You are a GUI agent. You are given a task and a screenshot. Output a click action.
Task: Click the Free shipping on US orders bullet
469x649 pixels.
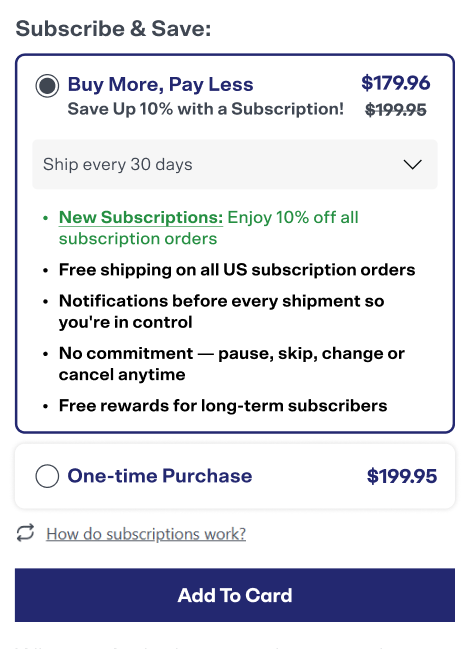tap(237, 270)
